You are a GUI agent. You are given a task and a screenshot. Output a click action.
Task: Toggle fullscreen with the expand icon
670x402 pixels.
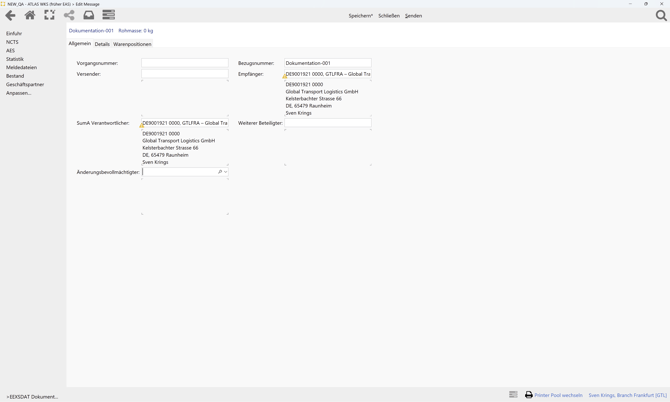[49, 15]
